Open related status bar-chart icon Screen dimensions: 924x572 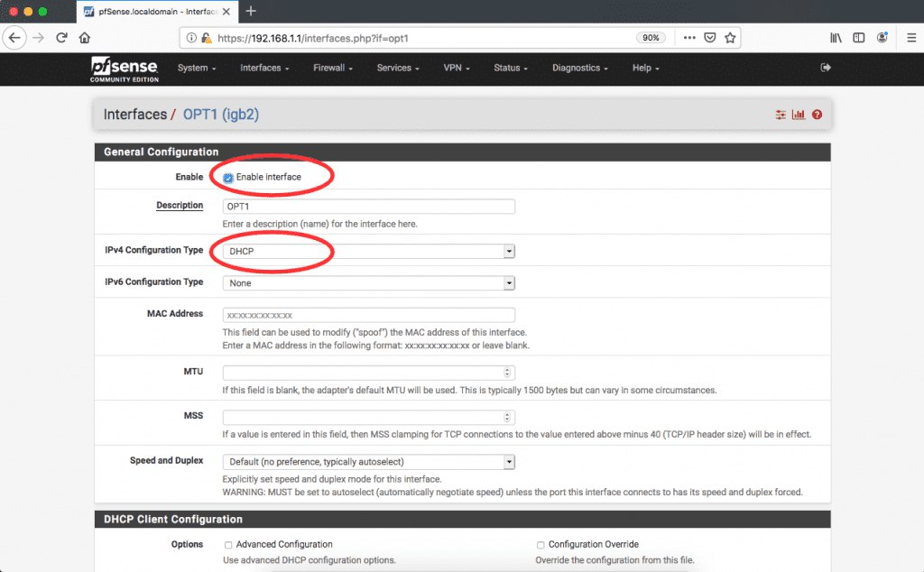pyautogui.click(x=799, y=115)
